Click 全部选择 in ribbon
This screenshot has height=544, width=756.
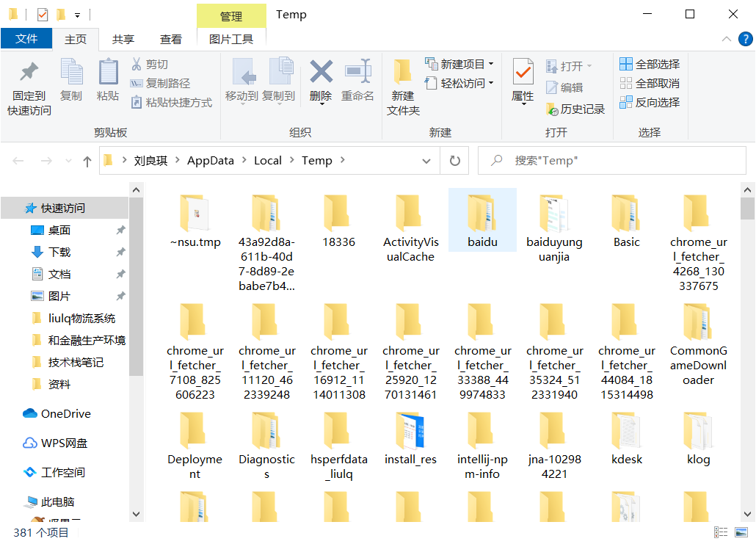(650, 64)
